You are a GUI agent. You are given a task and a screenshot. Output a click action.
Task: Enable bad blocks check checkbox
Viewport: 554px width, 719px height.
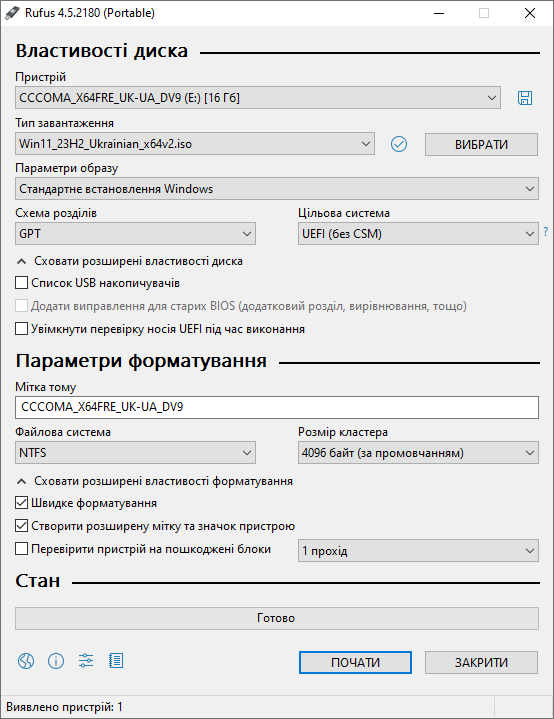coord(22,548)
